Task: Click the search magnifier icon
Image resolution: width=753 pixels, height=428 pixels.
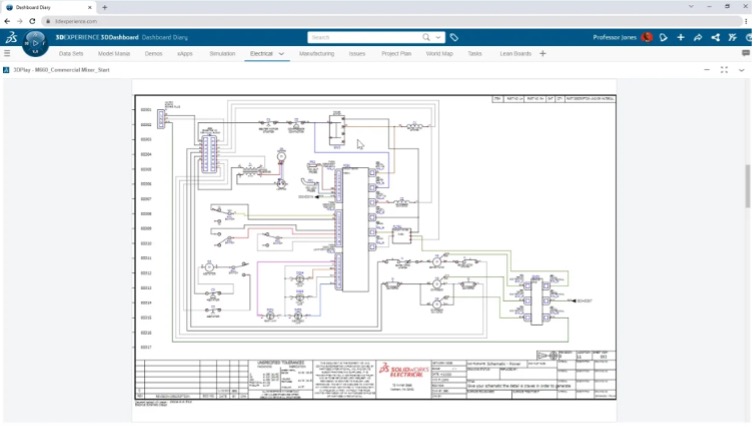Action: [426, 37]
